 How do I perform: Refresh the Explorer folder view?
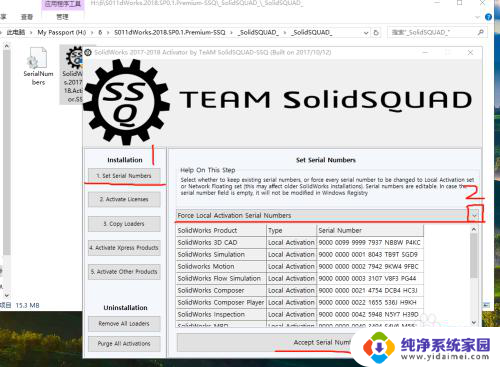click(x=376, y=32)
